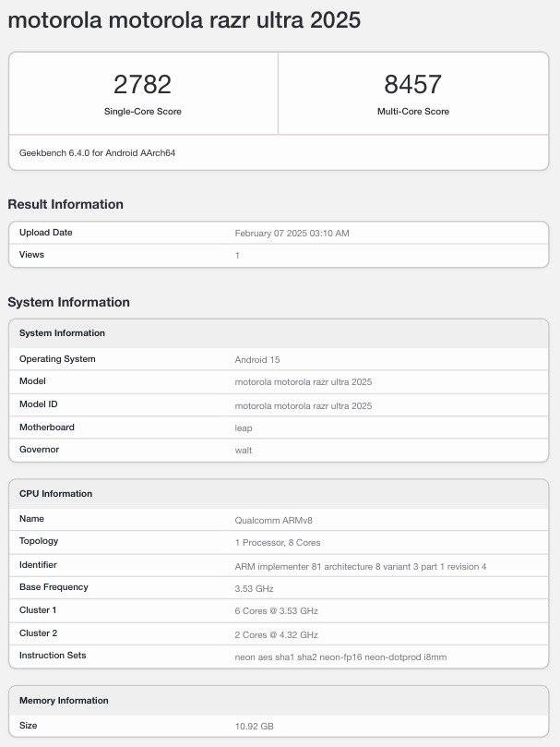Click the Instruction Sets label

[53, 655]
